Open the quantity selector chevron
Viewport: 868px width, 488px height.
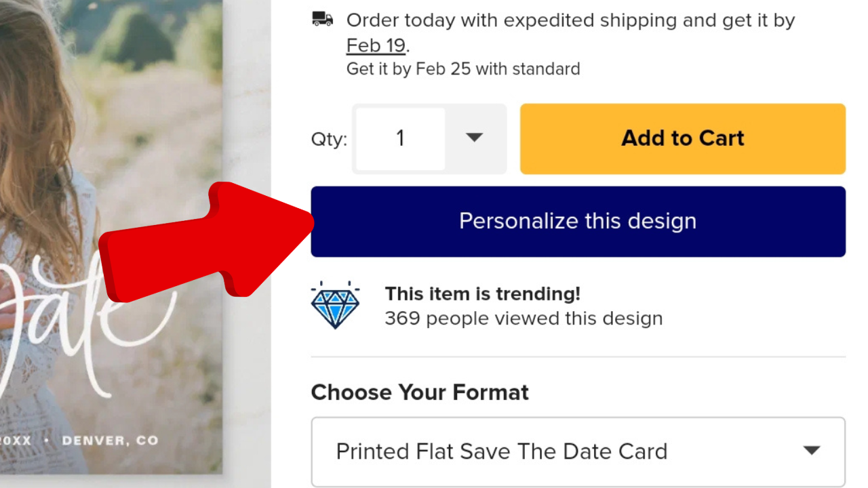[x=474, y=138]
